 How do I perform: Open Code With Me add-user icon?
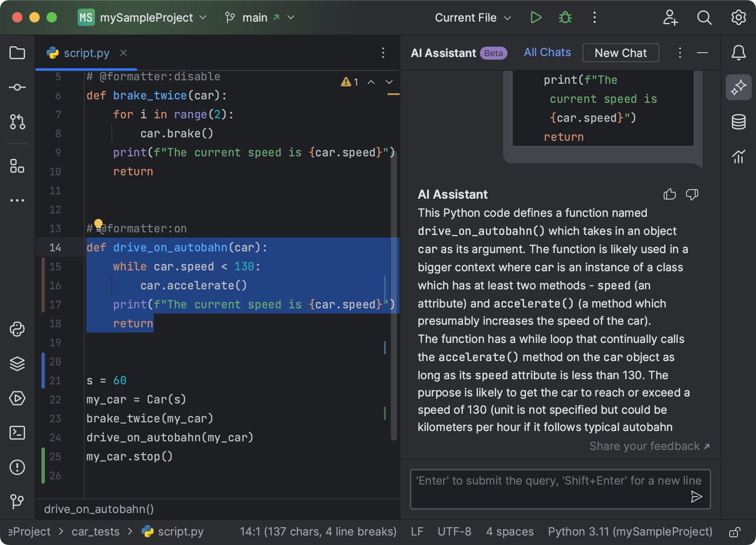click(x=670, y=18)
